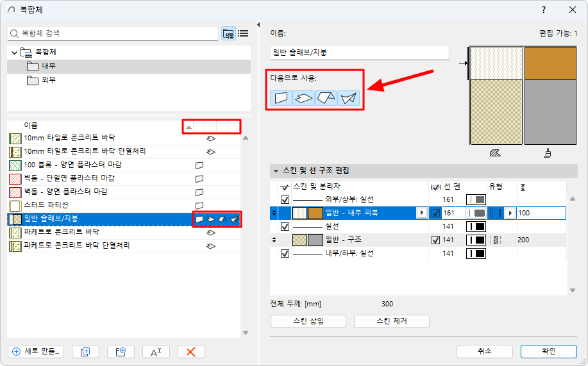Toggle Slab usage icon under 다음으로 사용

tap(303, 98)
